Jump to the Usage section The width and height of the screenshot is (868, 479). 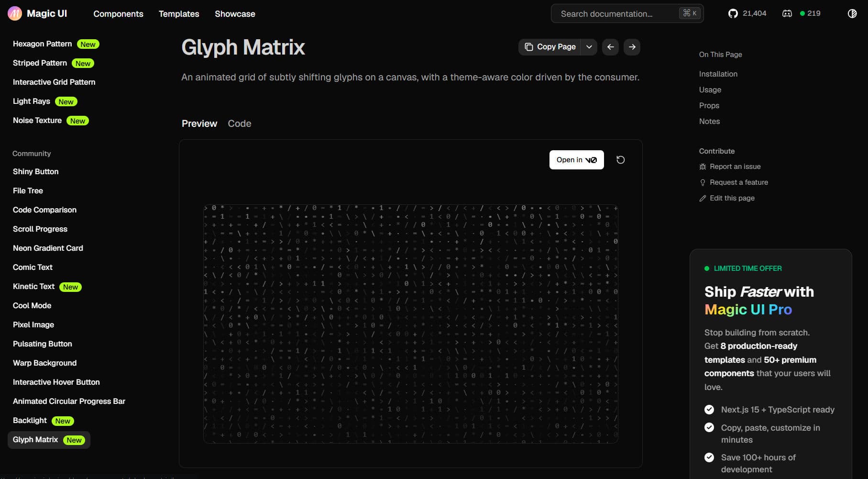(x=710, y=89)
